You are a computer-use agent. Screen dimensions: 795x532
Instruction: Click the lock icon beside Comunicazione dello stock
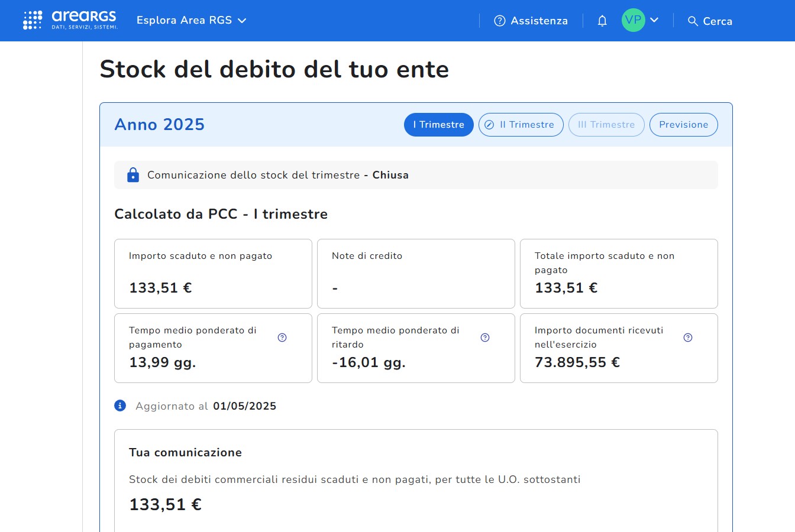[x=133, y=175]
